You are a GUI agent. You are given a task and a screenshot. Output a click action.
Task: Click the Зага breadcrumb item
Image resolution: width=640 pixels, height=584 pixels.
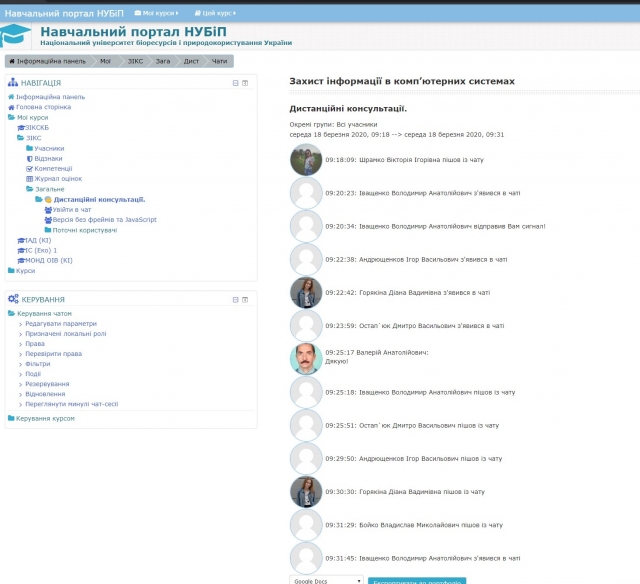(163, 61)
